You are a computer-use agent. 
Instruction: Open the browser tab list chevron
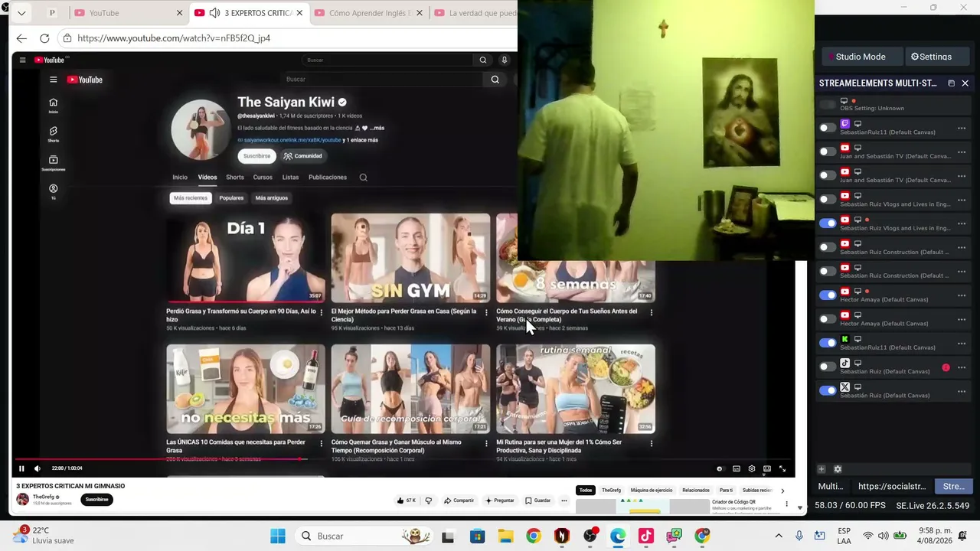[x=21, y=13]
